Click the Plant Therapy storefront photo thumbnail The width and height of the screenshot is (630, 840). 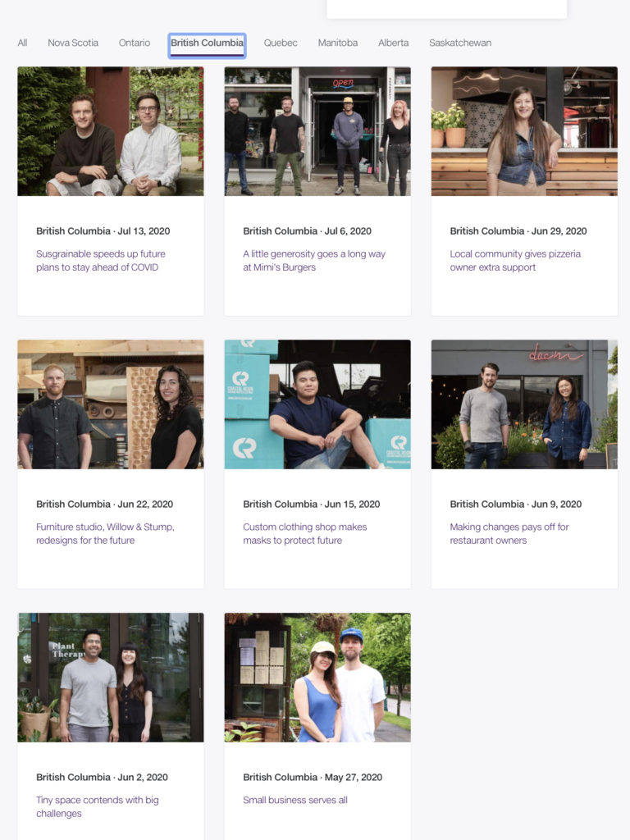[111, 677]
